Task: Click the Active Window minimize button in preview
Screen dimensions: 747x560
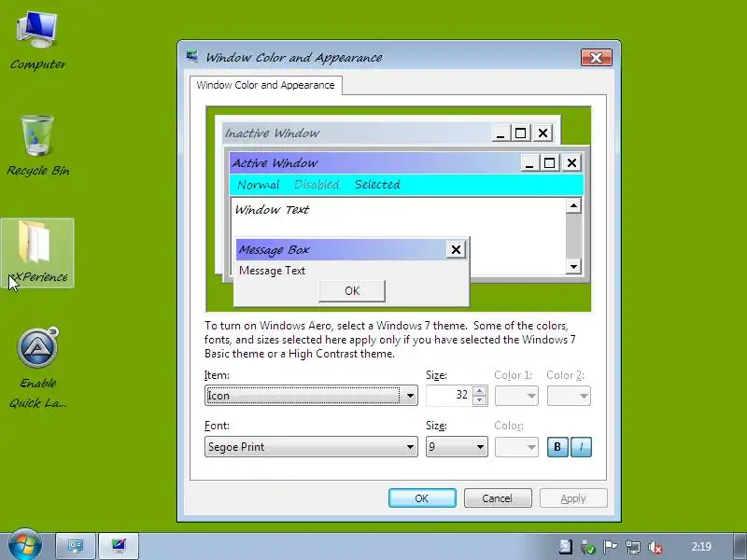Action: pyautogui.click(x=529, y=162)
